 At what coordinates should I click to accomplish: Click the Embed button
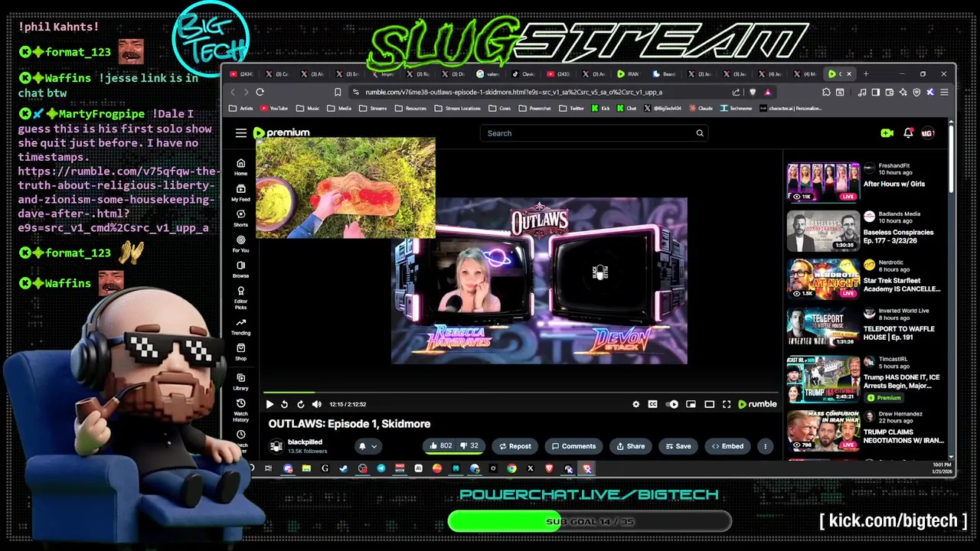point(727,446)
